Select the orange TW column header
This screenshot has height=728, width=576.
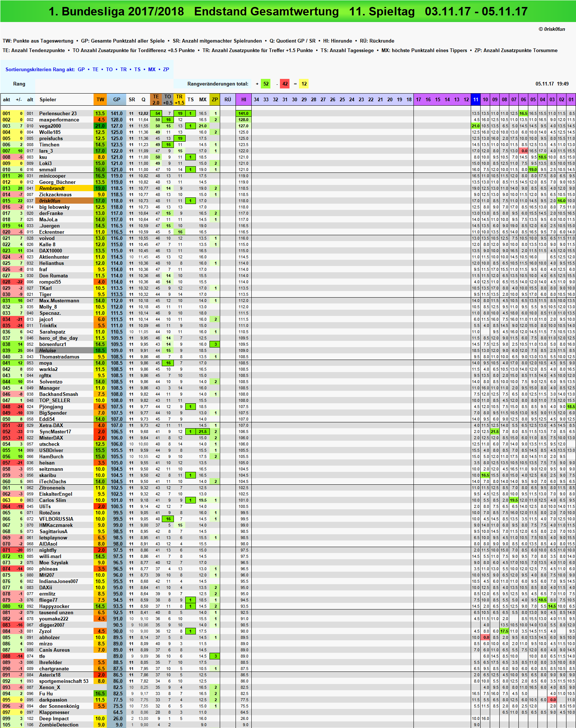pyautogui.click(x=100, y=99)
